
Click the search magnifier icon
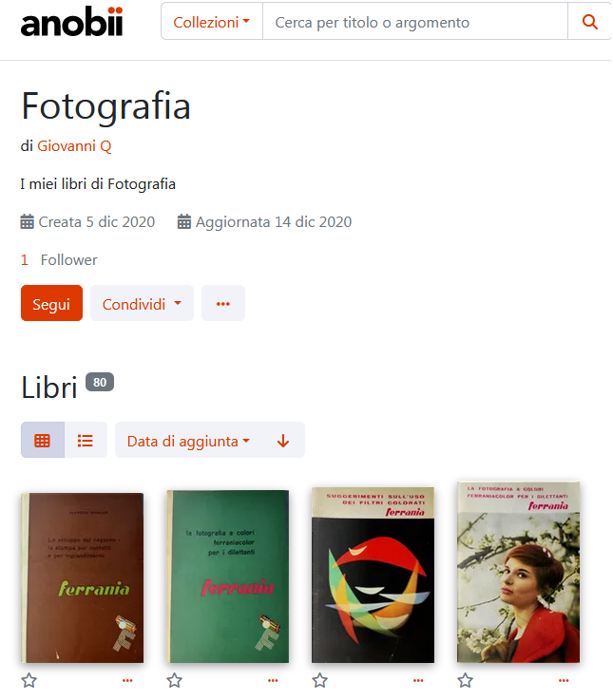(x=590, y=22)
